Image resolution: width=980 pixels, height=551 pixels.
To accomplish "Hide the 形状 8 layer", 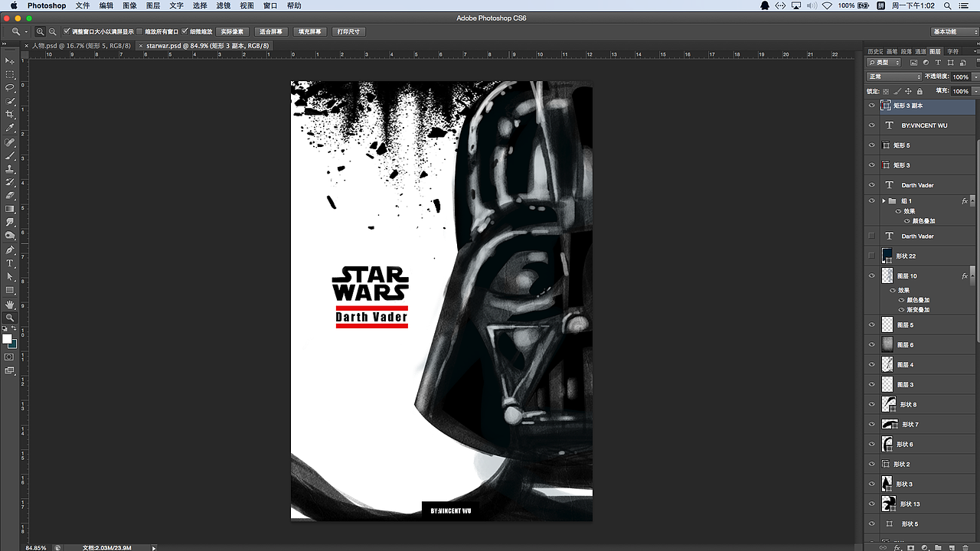I will pos(871,404).
